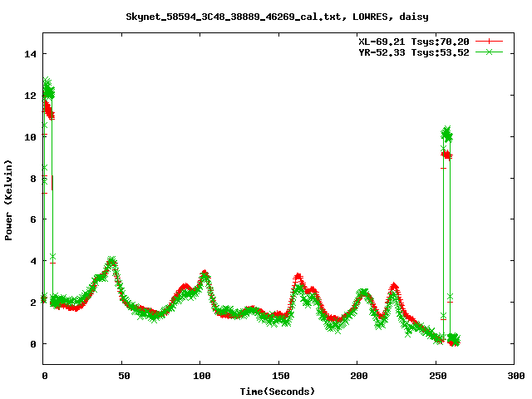Click the x-axis tick label 300

click(516, 376)
